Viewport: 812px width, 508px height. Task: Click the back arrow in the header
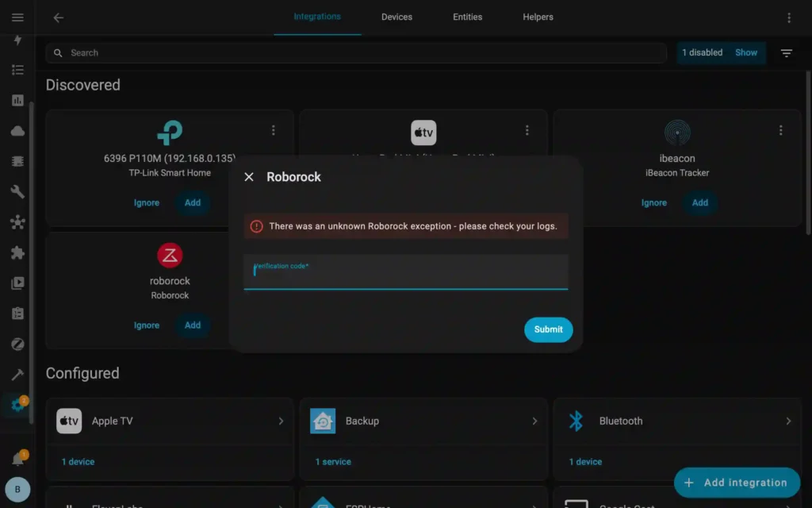pos(58,17)
